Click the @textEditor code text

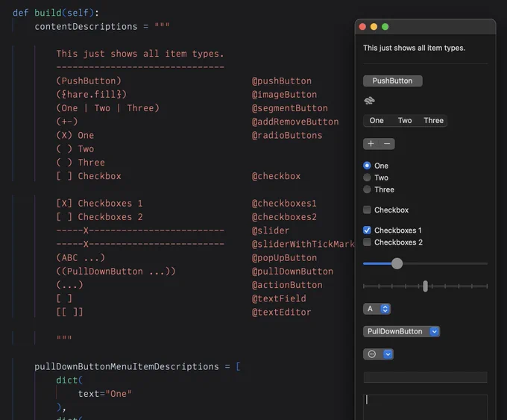[282, 313]
